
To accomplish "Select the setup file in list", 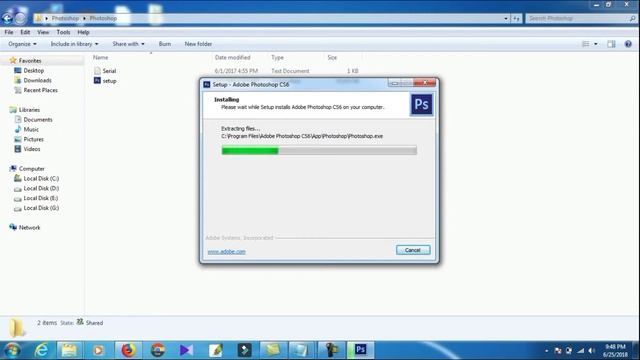I will click(105, 81).
